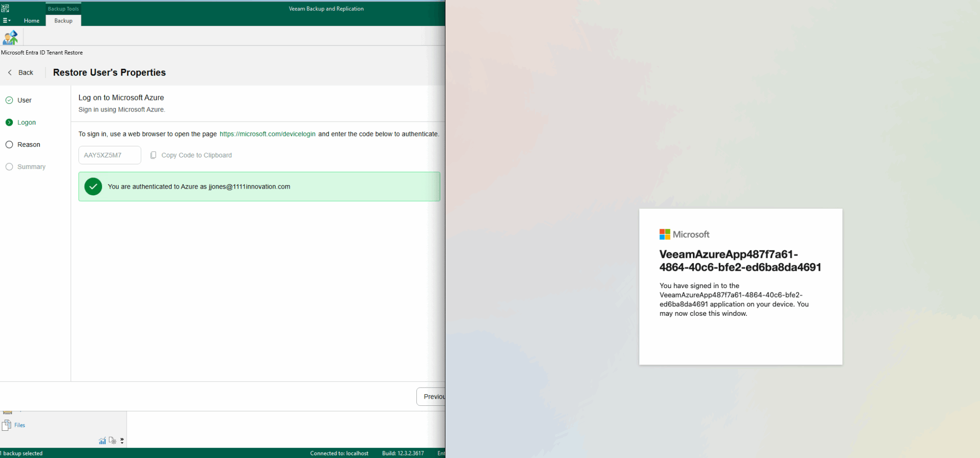Click the Microsoft logo in sign-in window

coord(684,235)
